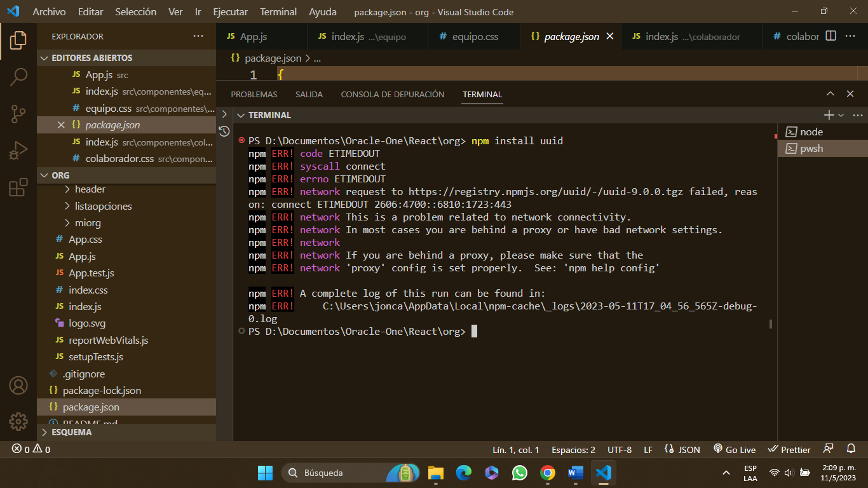
Task: Close the terminal panel
Action: tap(850, 94)
